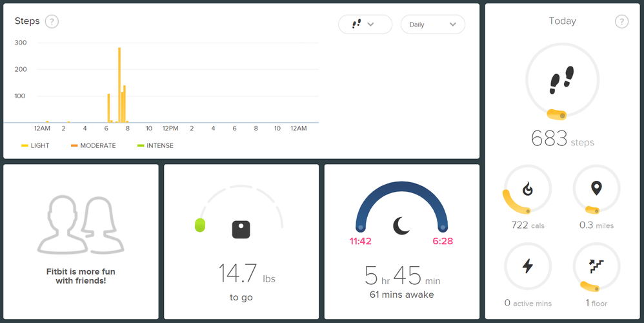The width and height of the screenshot is (644, 323).
Task: Click the Fitbit is more fun with friends text
Action: [81, 276]
